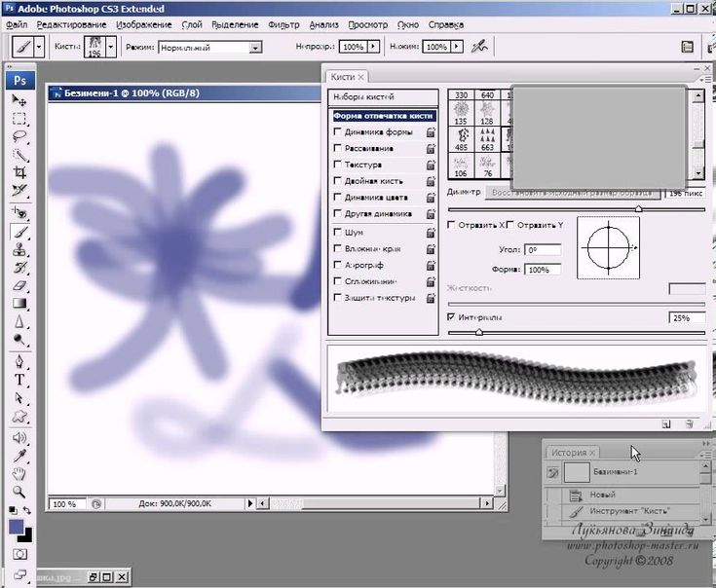Select the History Brush tool
The height and width of the screenshot is (588, 716).
(19, 268)
